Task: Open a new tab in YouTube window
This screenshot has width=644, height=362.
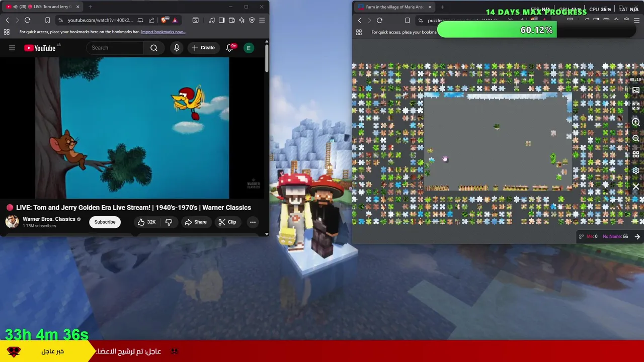Action: [x=90, y=7]
